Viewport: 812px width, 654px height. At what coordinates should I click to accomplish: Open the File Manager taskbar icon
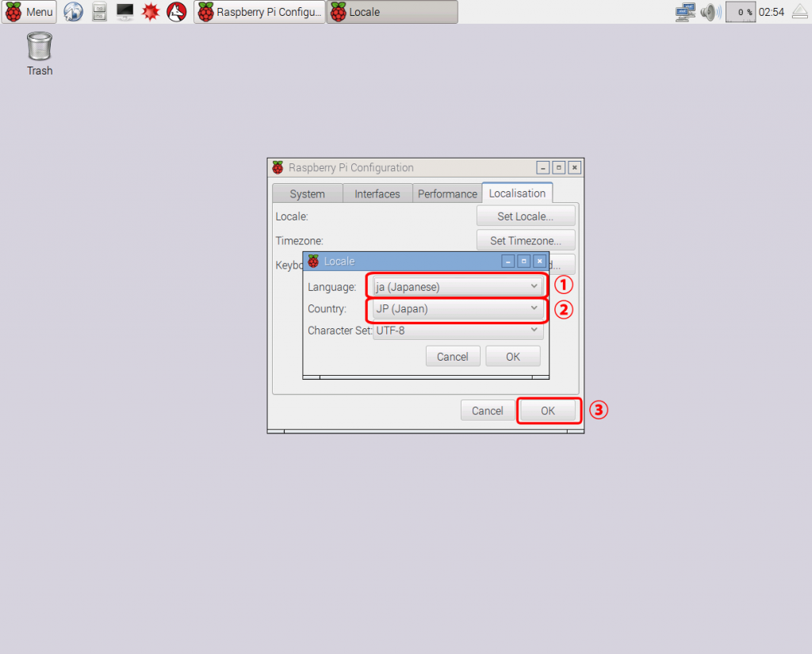(99, 12)
